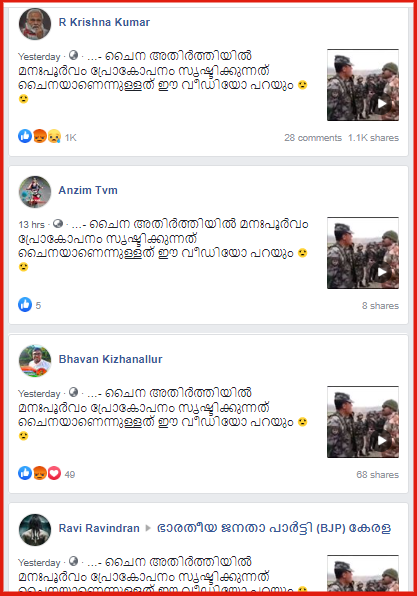Screen dimensions: 417x596
Task: Open Anzim Tvm's profile avatar
Action: pos(35,192)
